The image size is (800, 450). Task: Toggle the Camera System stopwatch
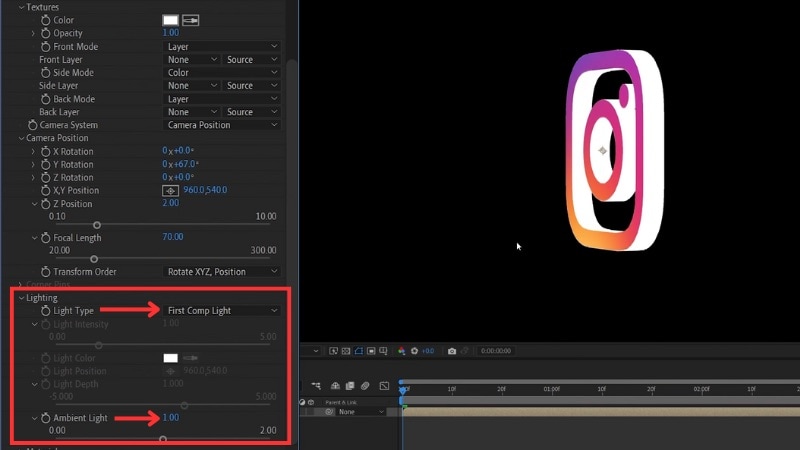coord(32,125)
